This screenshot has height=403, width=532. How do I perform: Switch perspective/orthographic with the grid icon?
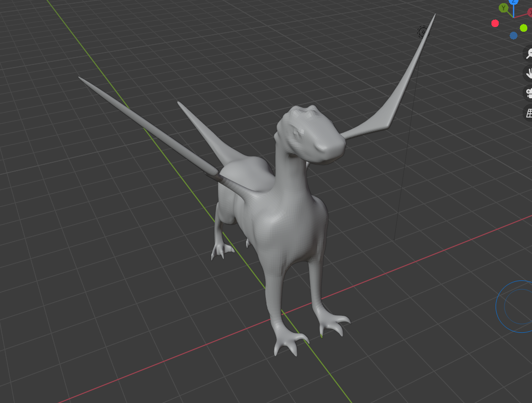[x=528, y=113]
